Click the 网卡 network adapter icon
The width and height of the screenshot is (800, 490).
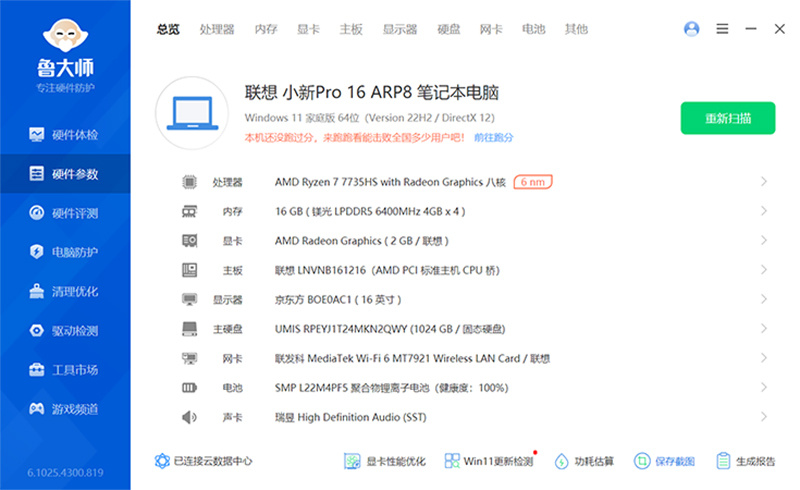coord(189,358)
